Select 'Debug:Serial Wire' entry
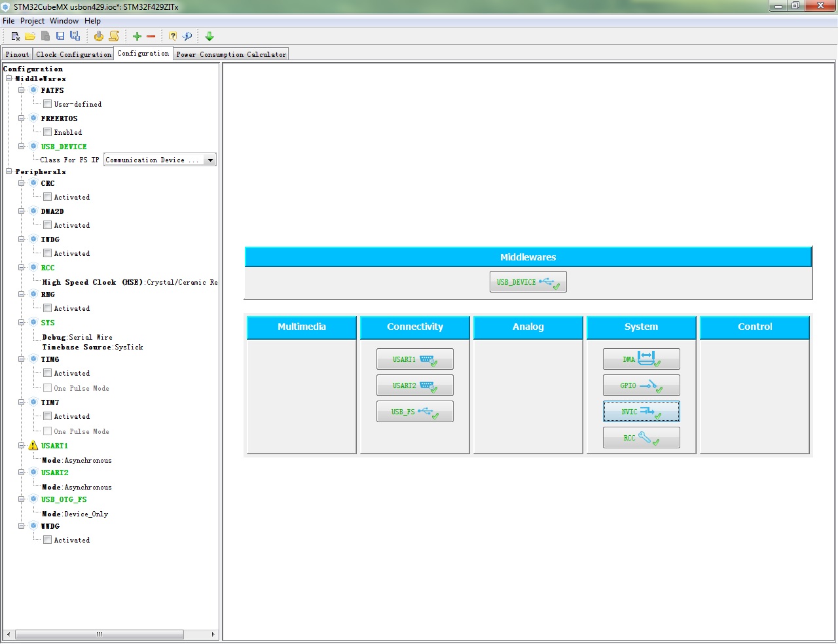838x644 pixels. [77, 338]
